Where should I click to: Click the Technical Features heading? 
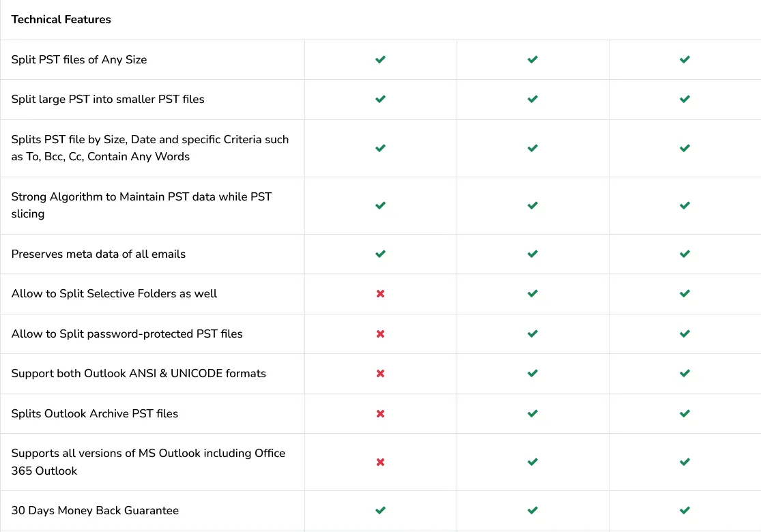[x=61, y=20]
